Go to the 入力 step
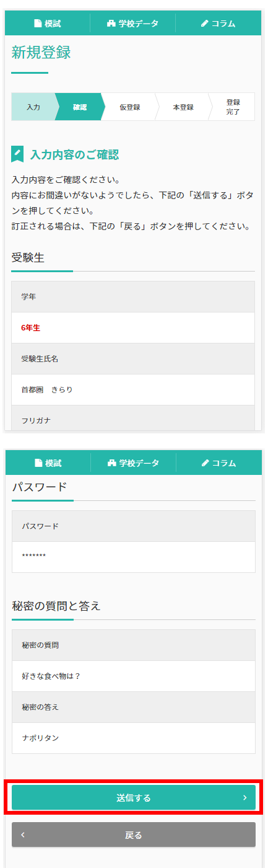 coord(33,107)
